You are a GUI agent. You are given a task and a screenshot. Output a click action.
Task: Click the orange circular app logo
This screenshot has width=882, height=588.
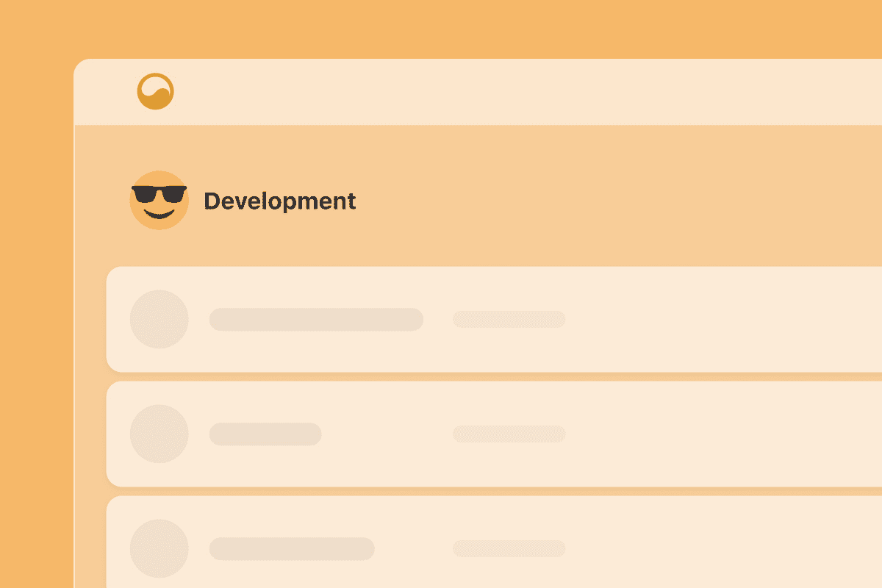click(155, 92)
